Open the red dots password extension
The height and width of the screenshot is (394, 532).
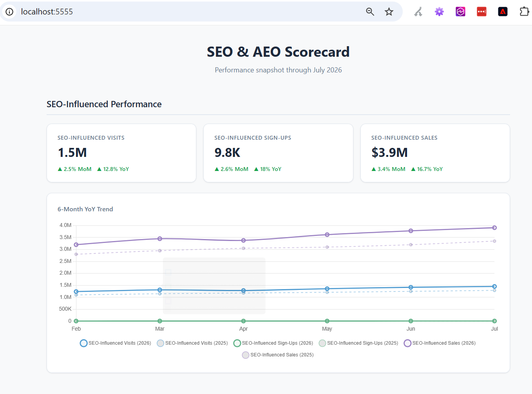pyautogui.click(x=481, y=12)
